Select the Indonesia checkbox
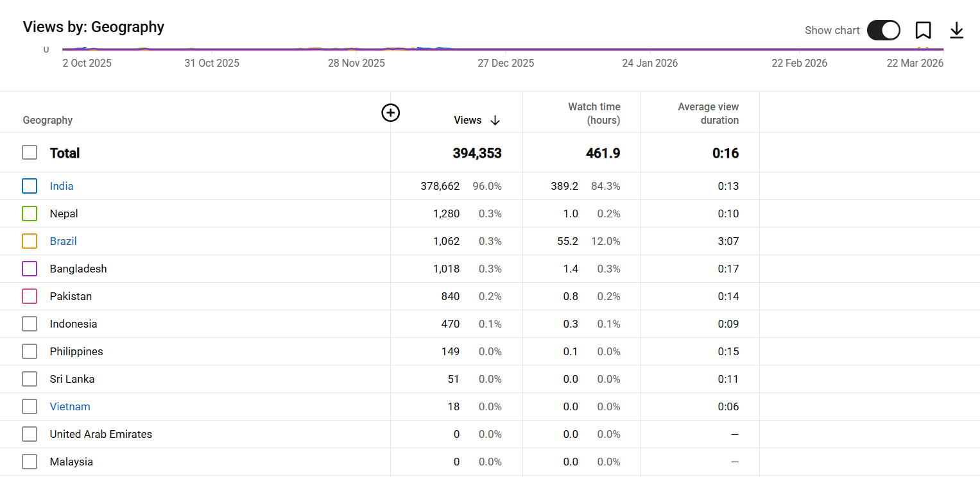This screenshot has width=980, height=477. coord(30,324)
